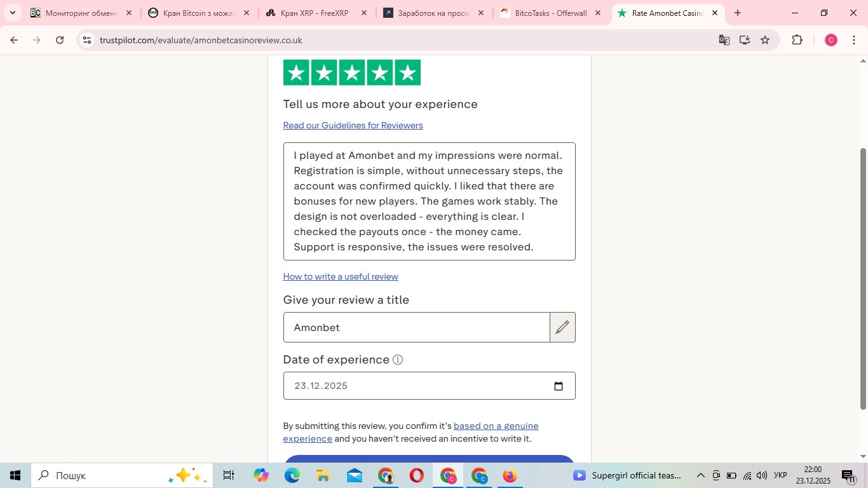Click the 'Tell us more about your experience' heading
868x488 pixels.
pyautogui.click(x=380, y=104)
